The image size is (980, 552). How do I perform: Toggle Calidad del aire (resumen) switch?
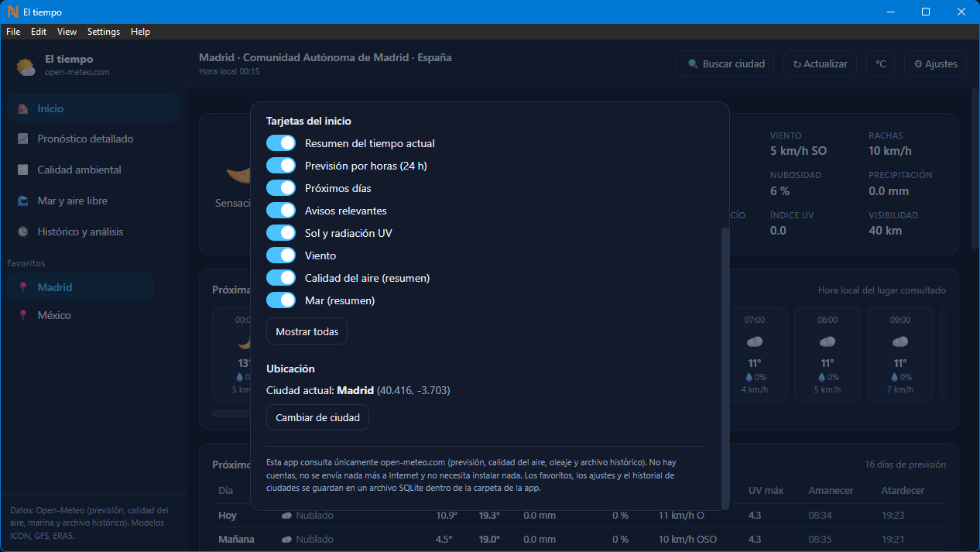click(281, 278)
